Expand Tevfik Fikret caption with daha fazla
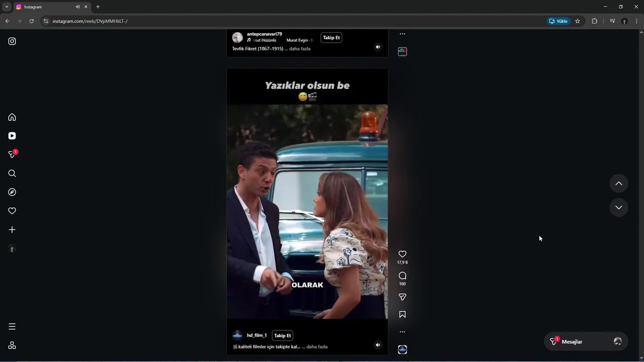This screenshot has height=362, width=644. tap(300, 49)
